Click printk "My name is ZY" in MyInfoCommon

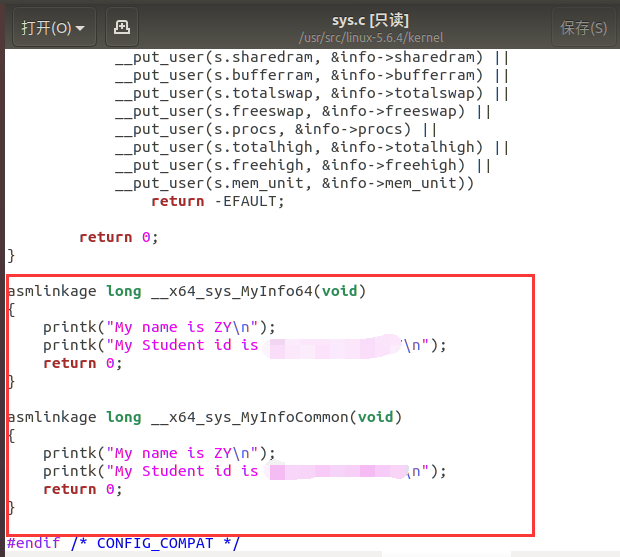tap(159, 453)
